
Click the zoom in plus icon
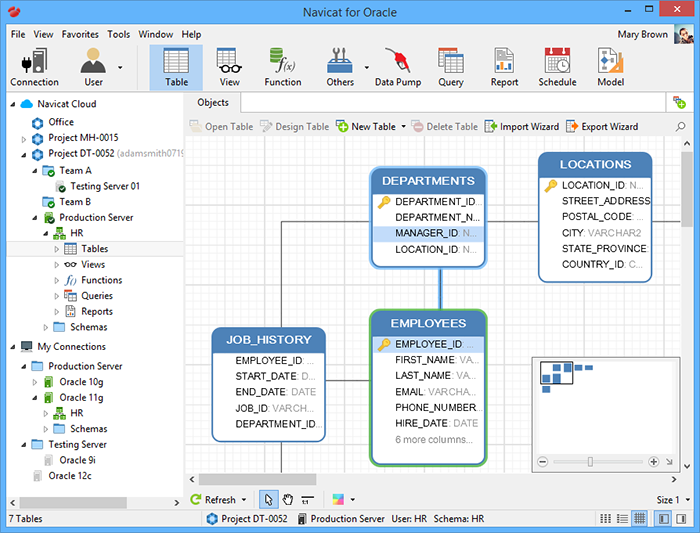click(x=654, y=462)
